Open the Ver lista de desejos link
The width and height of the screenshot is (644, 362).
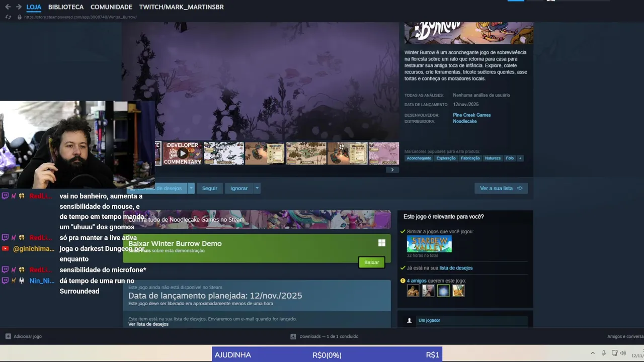click(x=148, y=324)
